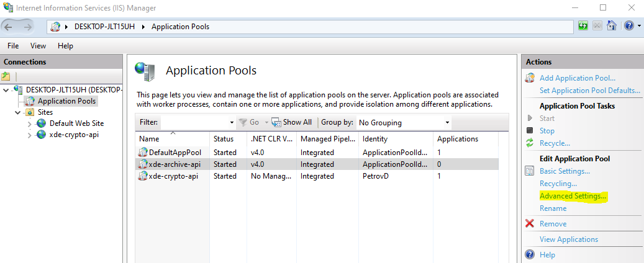Click the server icon in the address breadcrumb
Screen dimensions: 644x263
click(x=55, y=27)
